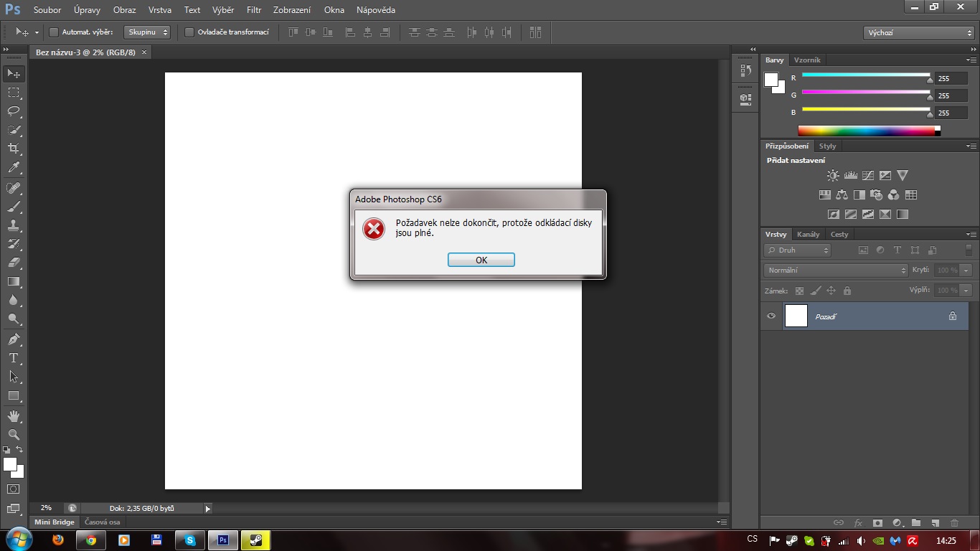Switch to the Kanály tab
Viewport: 980px width, 551px height.
click(808, 235)
